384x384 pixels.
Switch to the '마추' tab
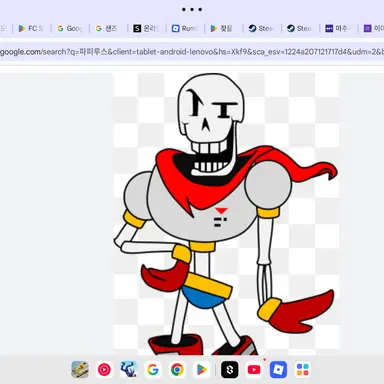[338, 29]
